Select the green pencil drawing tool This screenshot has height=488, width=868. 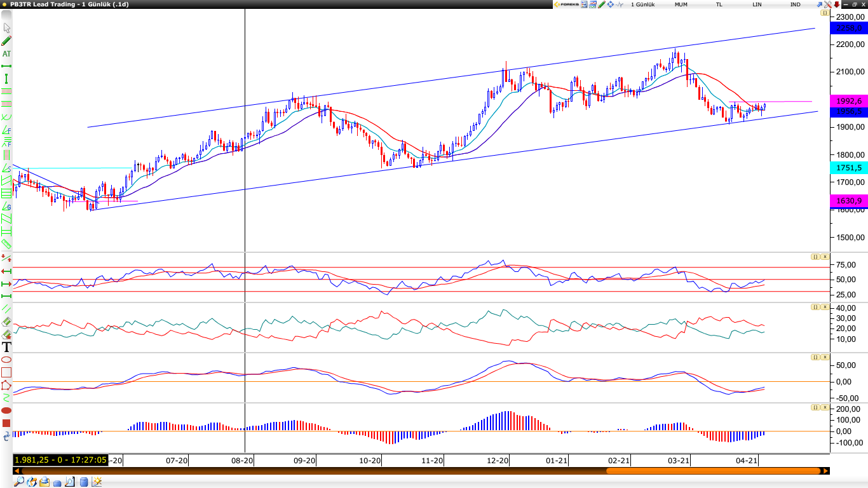7,41
